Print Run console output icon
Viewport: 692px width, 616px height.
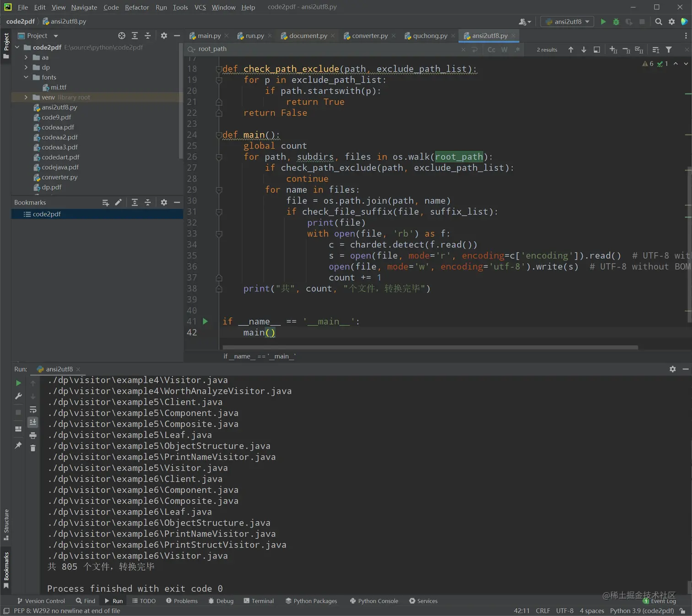[33, 435]
